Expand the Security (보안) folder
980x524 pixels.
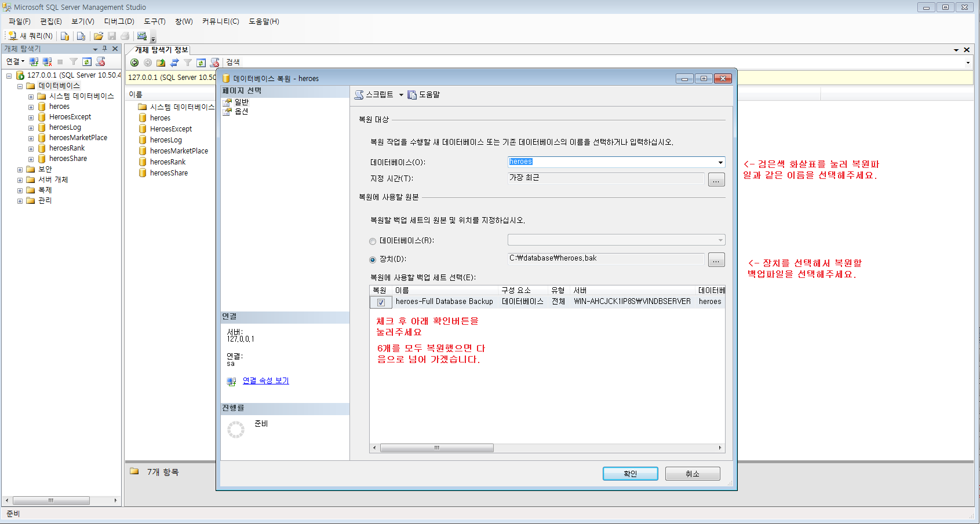[20, 170]
